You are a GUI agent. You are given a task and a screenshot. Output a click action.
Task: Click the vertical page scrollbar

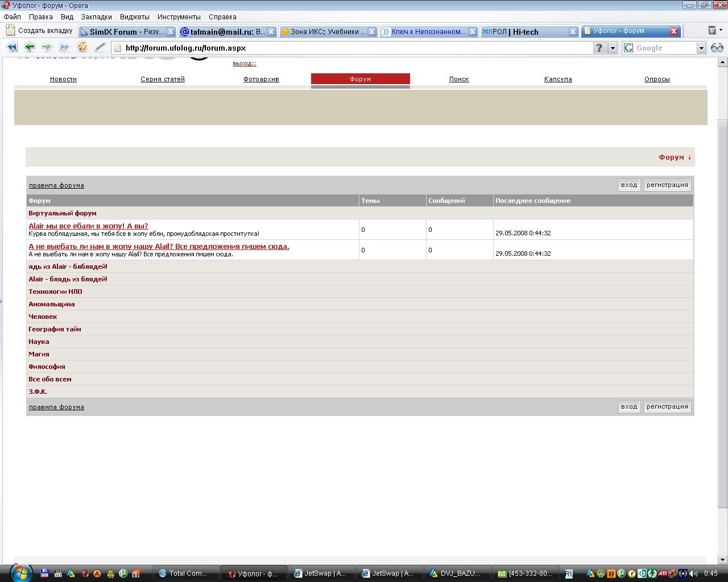pyautogui.click(x=722, y=313)
